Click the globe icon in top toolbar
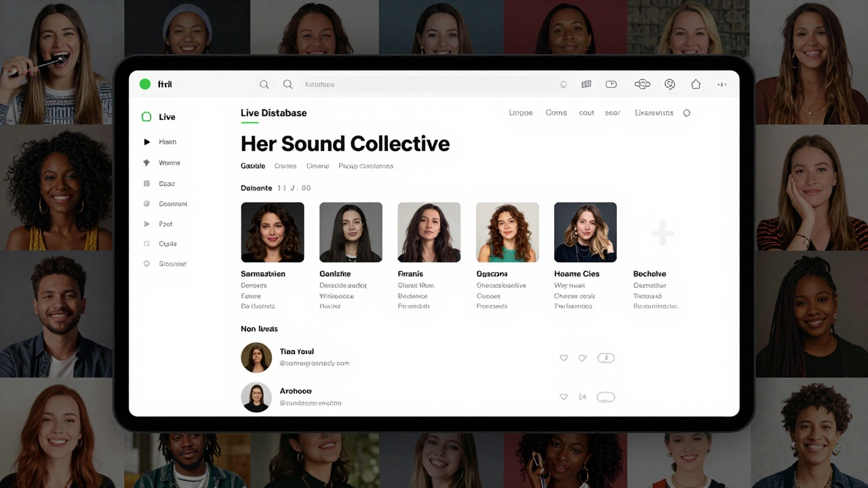The height and width of the screenshot is (488, 868). click(x=669, y=83)
